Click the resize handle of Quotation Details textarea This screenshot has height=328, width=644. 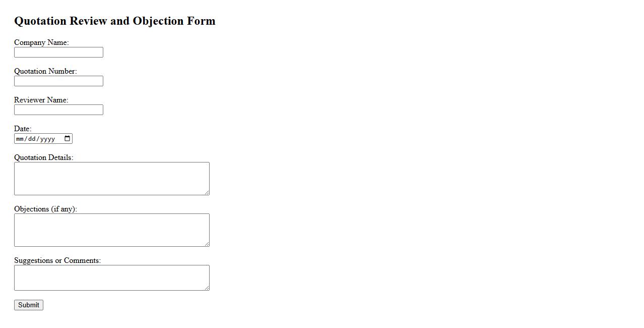(207, 192)
